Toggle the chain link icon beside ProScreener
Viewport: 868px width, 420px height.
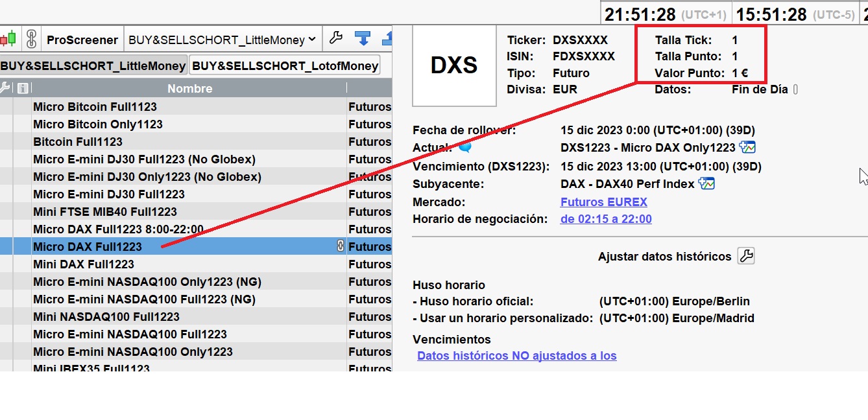pos(30,40)
